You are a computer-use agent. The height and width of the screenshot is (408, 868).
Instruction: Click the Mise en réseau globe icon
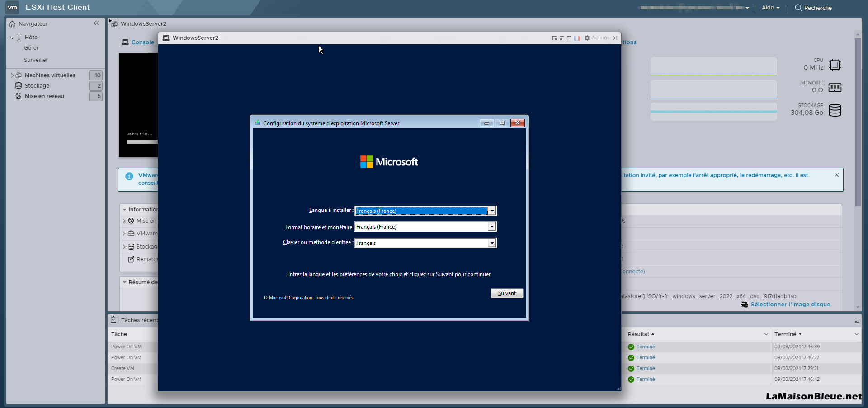[19, 96]
